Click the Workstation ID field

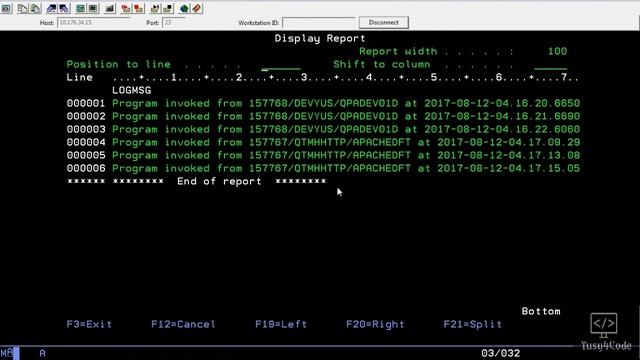click(x=319, y=22)
